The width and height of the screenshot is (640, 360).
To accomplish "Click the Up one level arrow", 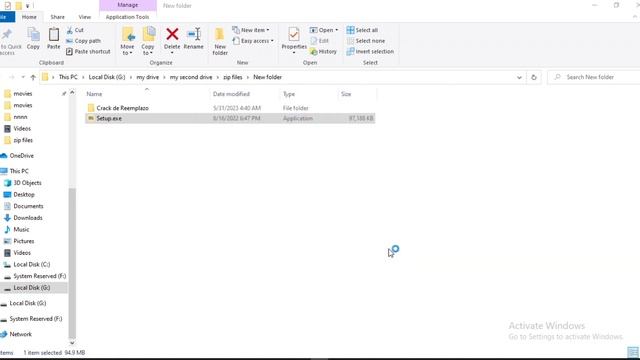I will pos(33,77).
